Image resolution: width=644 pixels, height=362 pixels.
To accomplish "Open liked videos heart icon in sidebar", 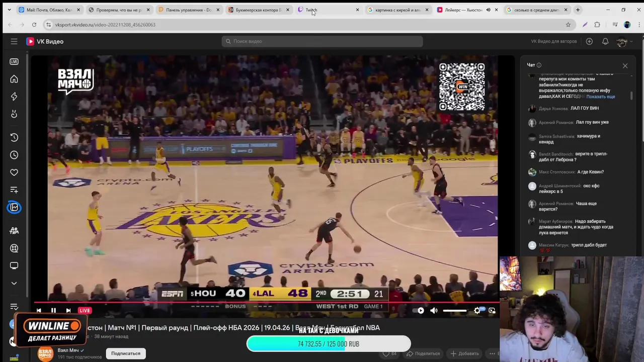I will 14,172.
